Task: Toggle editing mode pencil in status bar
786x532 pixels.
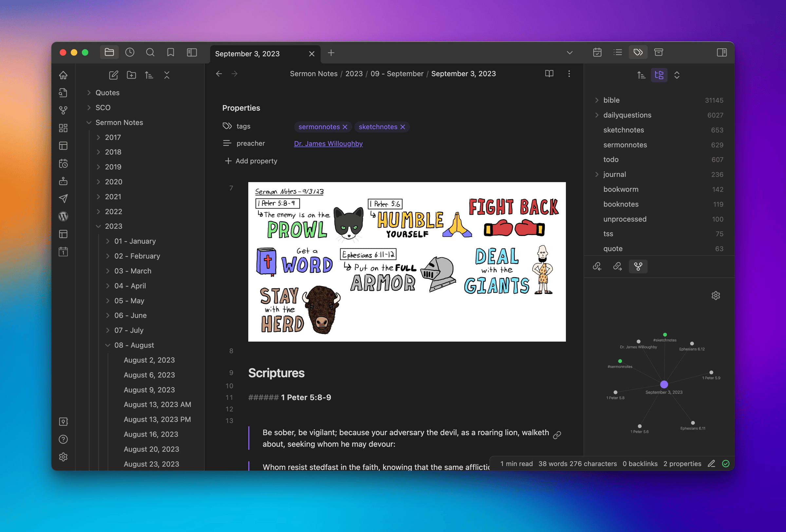Action: point(711,464)
